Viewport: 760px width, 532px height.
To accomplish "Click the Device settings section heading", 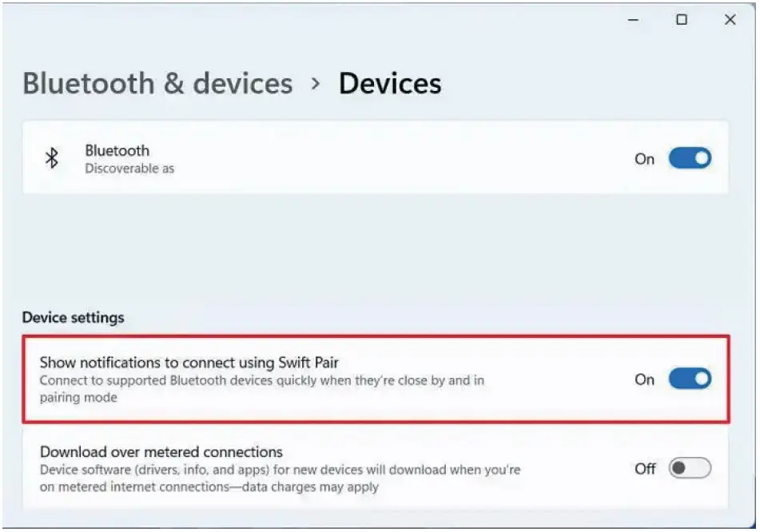I will (74, 317).
